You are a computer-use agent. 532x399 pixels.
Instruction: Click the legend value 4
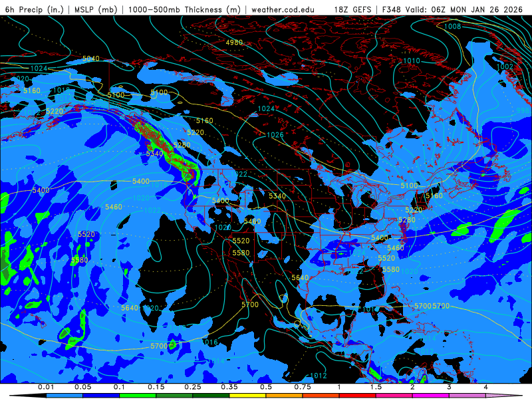(485, 387)
